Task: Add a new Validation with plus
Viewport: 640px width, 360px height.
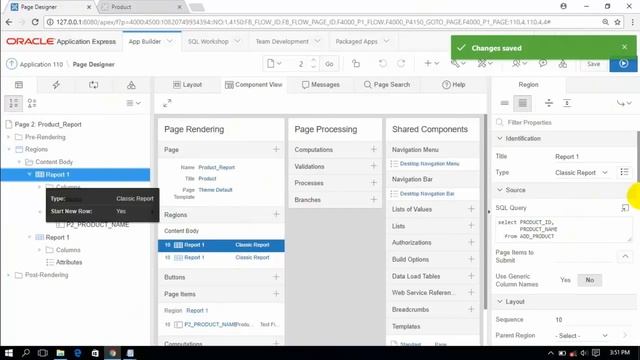Action: [373, 166]
